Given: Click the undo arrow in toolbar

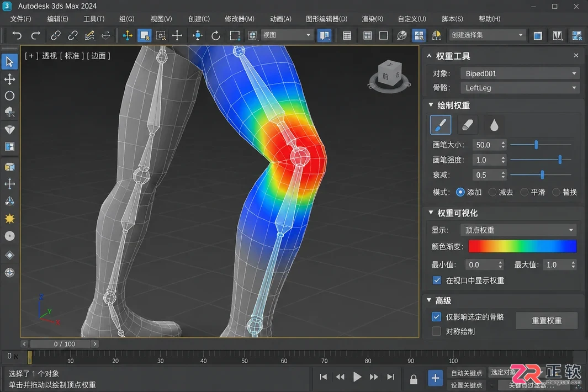Looking at the screenshot, I should [17, 35].
